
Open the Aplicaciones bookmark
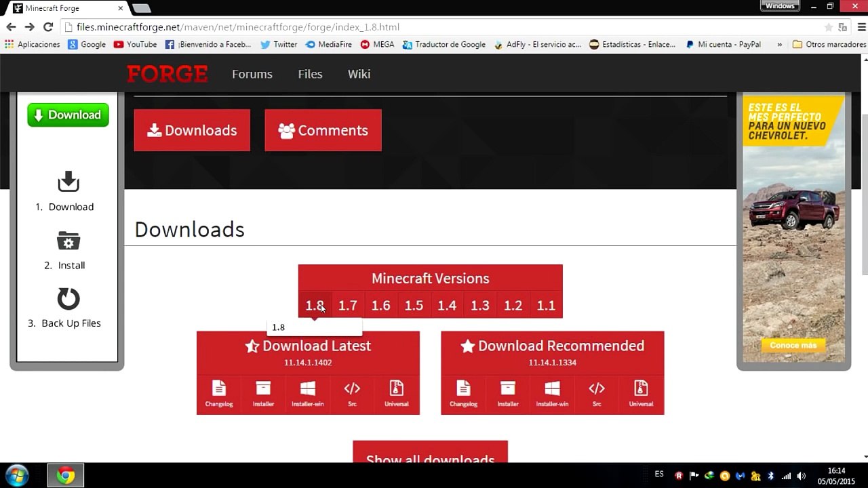[33, 45]
